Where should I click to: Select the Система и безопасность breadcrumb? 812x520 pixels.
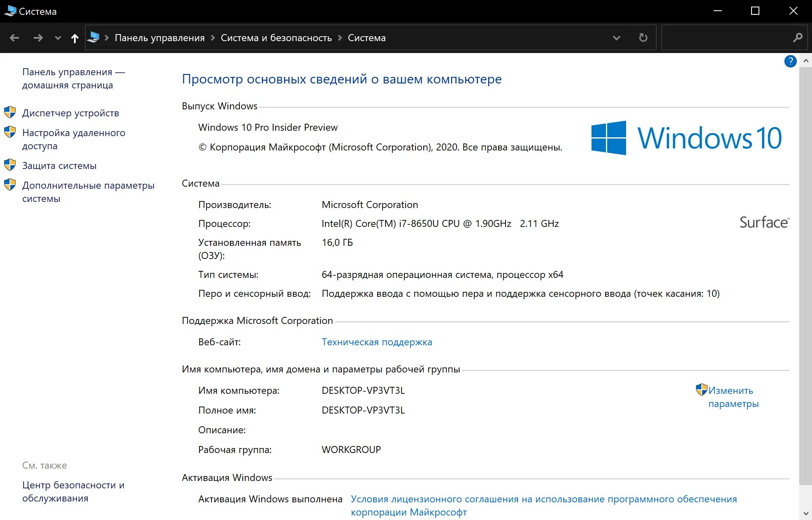(276, 38)
